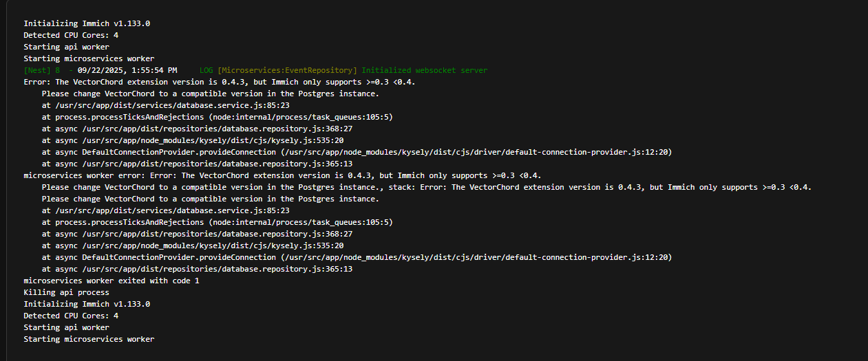Click the first DefaultConnectionProvider.provideConnection stack line
The height and width of the screenshot is (361, 868).
coord(357,152)
